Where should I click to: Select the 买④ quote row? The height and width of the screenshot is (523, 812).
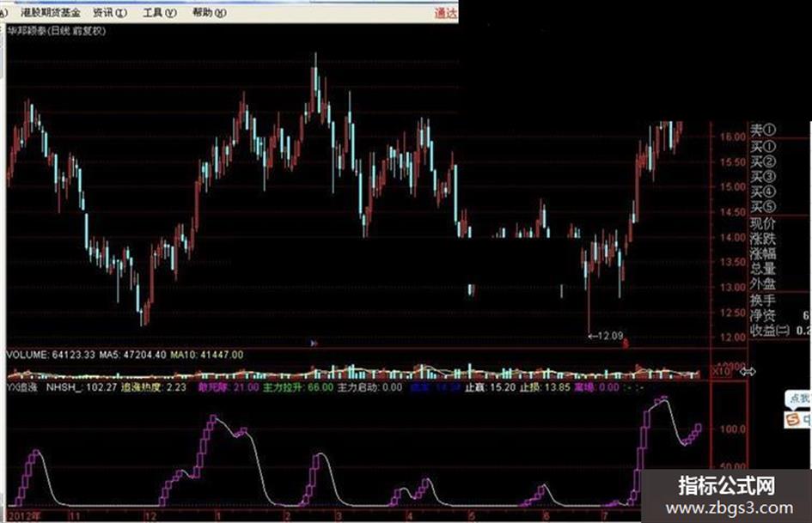click(763, 192)
